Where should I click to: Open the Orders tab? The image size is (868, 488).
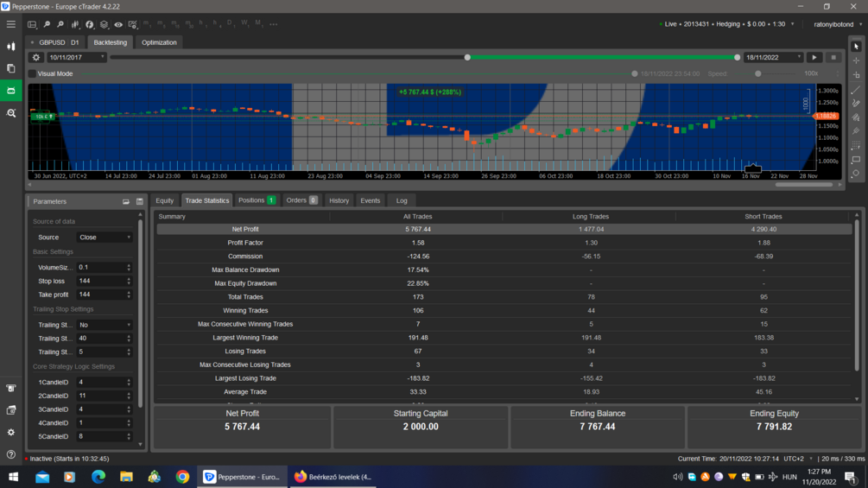point(301,201)
